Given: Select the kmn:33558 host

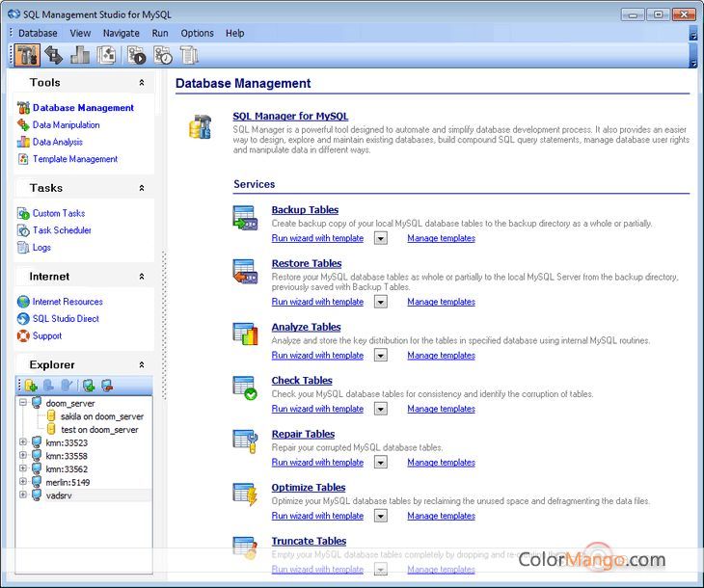Looking at the screenshot, I should (67, 456).
